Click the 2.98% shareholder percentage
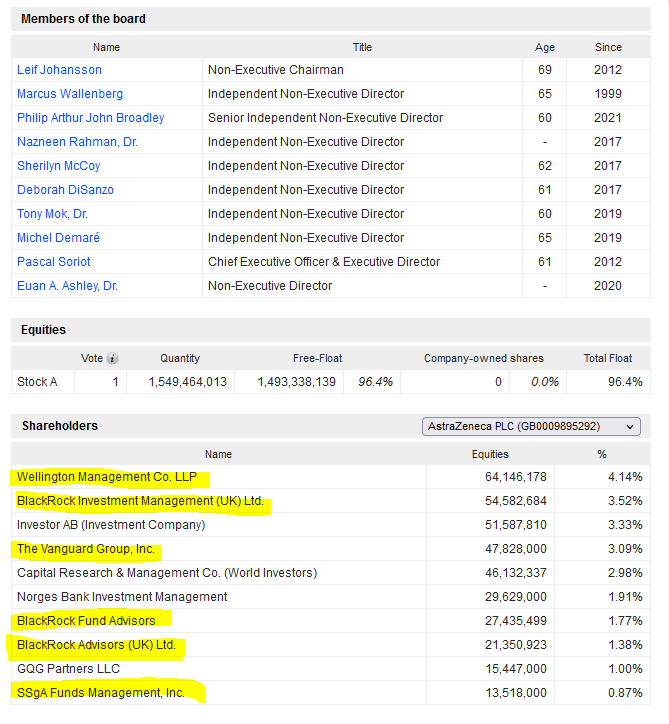 pyautogui.click(x=625, y=573)
